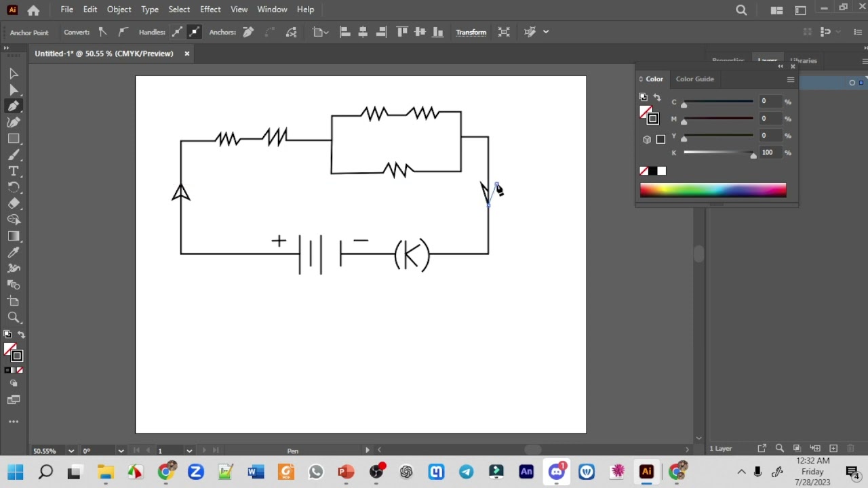
Task: Choose the Rotate tool
Action: [x=14, y=187]
